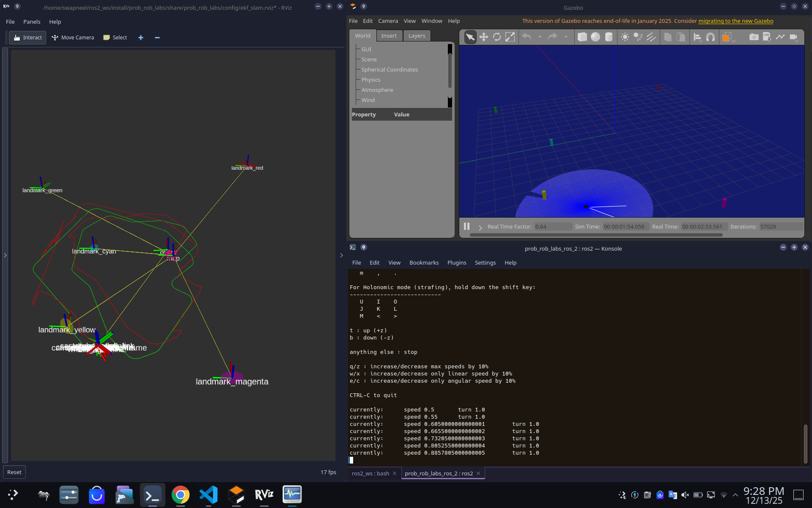The width and height of the screenshot is (812, 508).
Task: Toggle the snap magnet tool
Action: [710, 37]
